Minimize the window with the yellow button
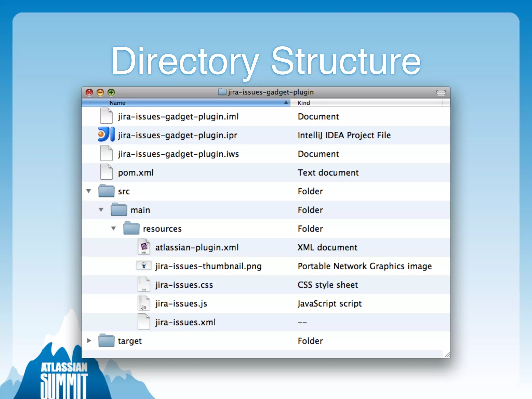 tap(100, 92)
